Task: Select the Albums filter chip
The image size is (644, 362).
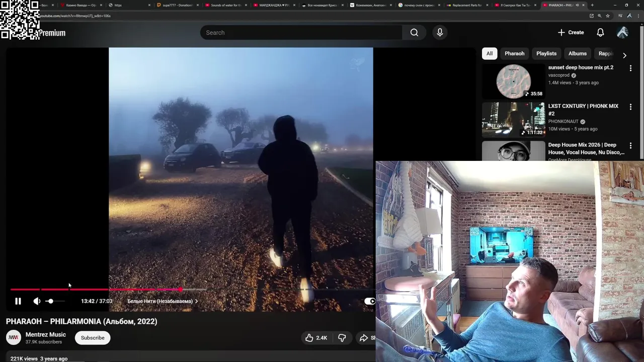Action: click(x=578, y=53)
